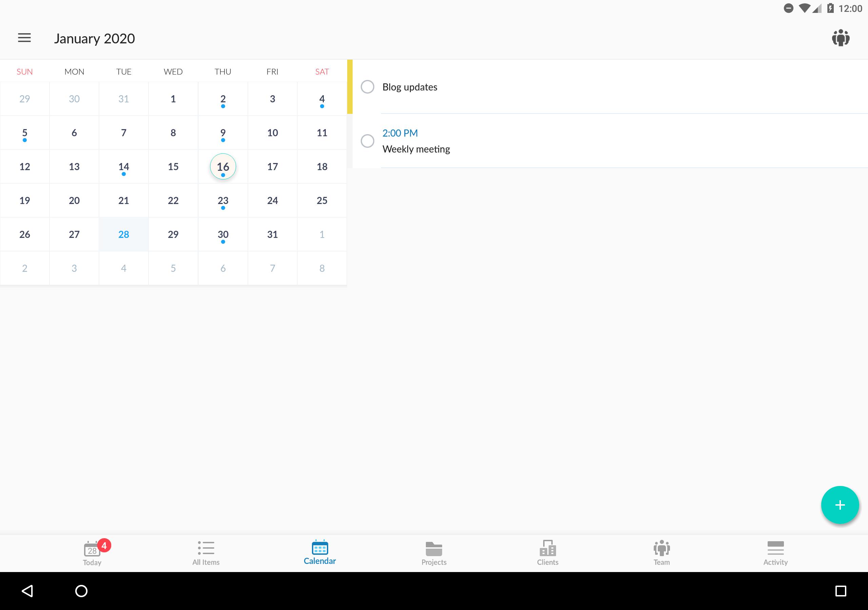The width and height of the screenshot is (868, 610).
Task: Select the Calendar tab
Action: coord(320,552)
